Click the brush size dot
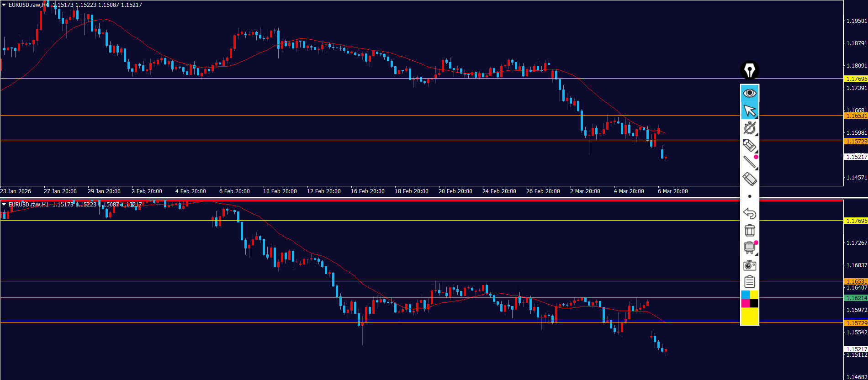Viewport: 868px width, 380px height. [750, 196]
